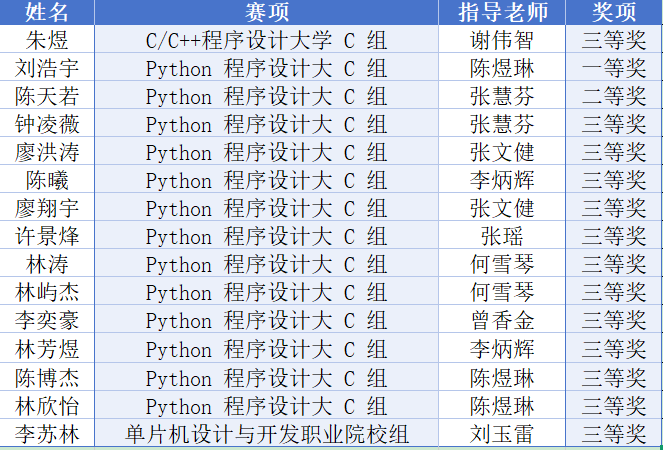Select teacher cell 曾香金
Screen dimensions: 663x450
(x=502, y=319)
